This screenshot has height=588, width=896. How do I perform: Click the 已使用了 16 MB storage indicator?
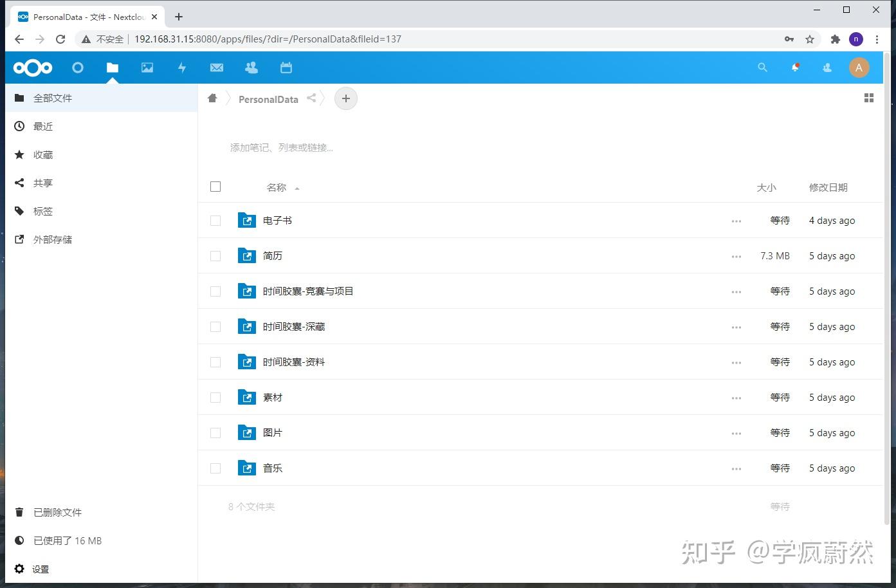point(67,540)
